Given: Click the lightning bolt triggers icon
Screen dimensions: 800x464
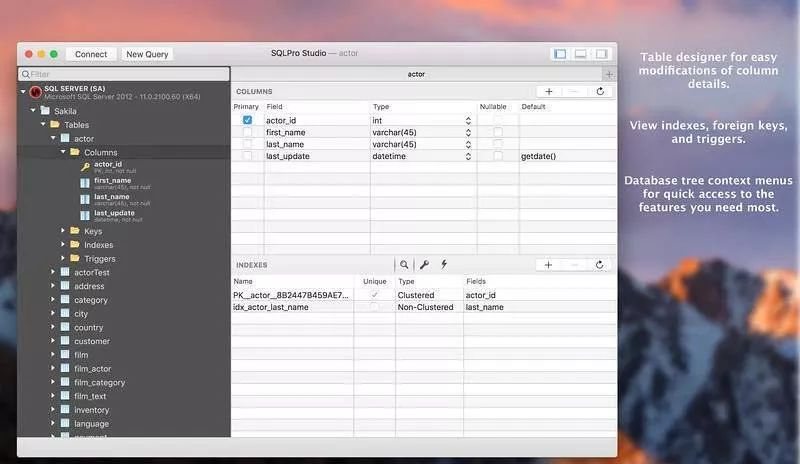Looking at the screenshot, I should pos(444,264).
